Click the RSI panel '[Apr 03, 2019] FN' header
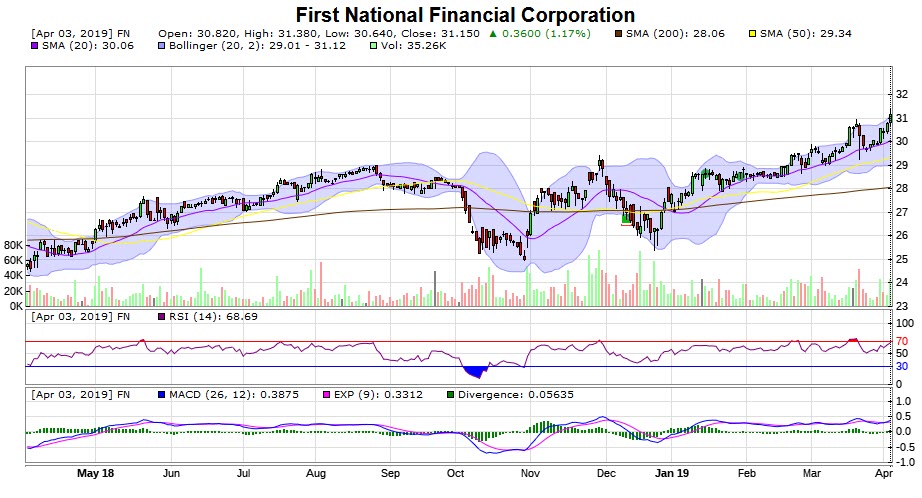Viewport: 922px width, 498px height. pos(81,317)
